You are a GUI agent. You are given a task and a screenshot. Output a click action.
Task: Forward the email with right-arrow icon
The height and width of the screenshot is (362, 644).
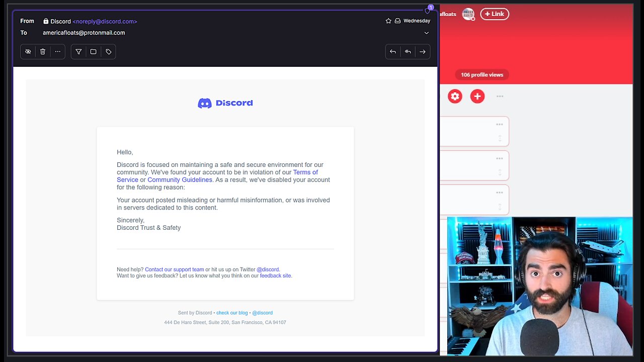click(423, 52)
